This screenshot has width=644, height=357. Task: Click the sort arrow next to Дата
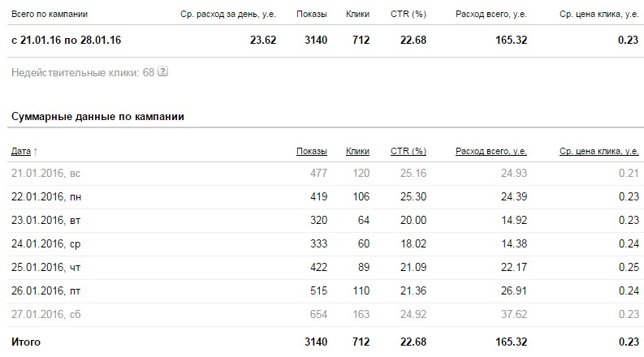point(35,152)
